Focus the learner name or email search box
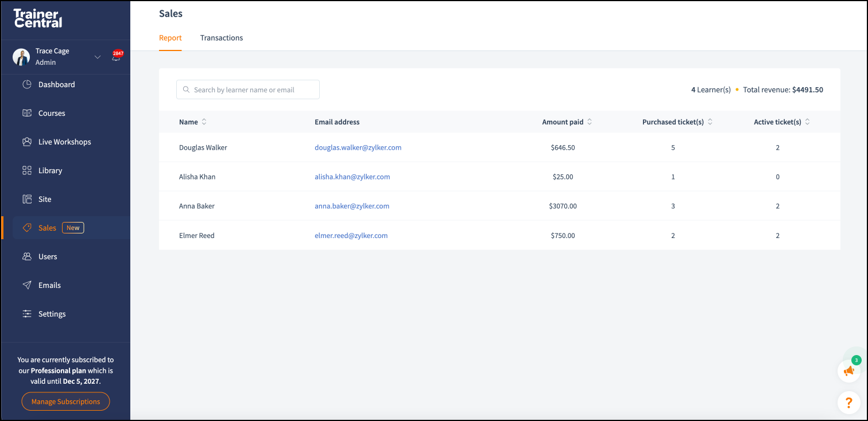Viewport: 868px width, 421px height. click(x=248, y=89)
